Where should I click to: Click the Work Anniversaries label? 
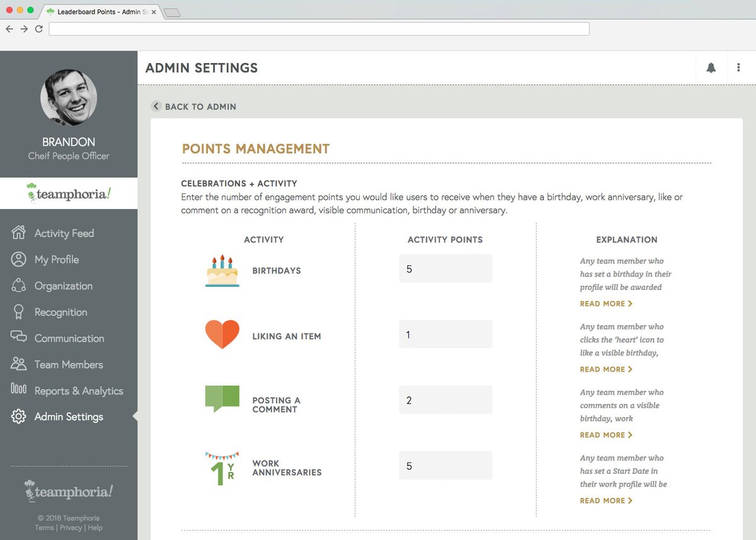(287, 468)
